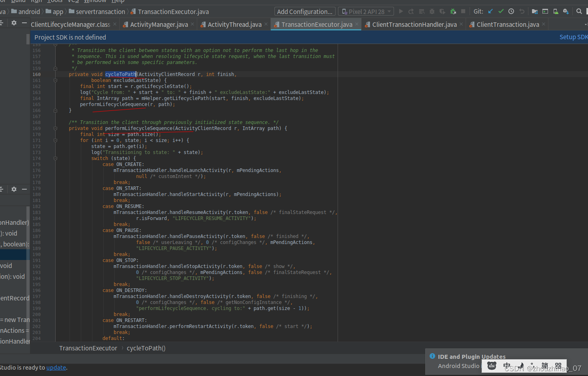Click Attach Debugger to Android Process icon
This screenshot has height=376, width=588.
453,12
